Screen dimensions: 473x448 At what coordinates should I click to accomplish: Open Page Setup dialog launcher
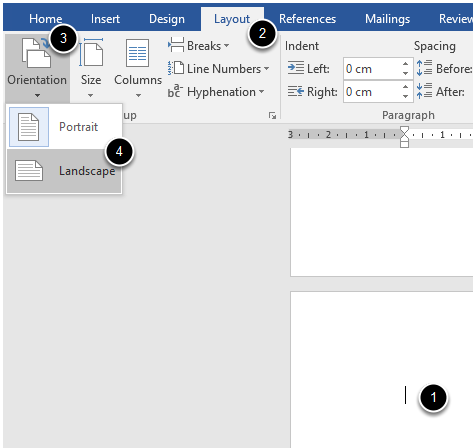click(x=272, y=116)
